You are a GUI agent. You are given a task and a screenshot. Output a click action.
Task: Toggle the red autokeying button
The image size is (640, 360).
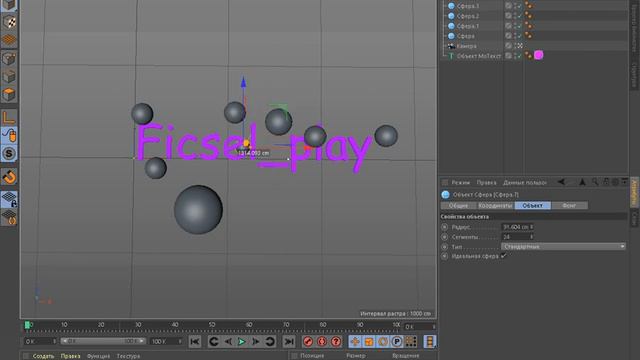(x=322, y=342)
